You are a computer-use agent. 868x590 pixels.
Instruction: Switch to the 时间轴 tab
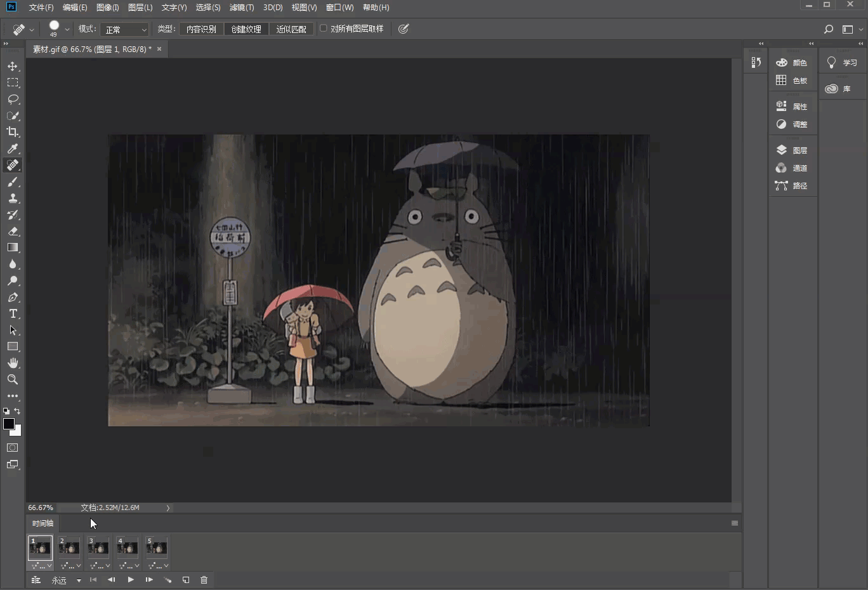tap(43, 523)
